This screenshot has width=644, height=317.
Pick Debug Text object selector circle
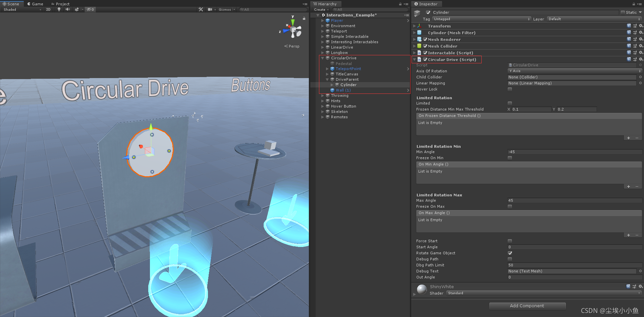640,271
